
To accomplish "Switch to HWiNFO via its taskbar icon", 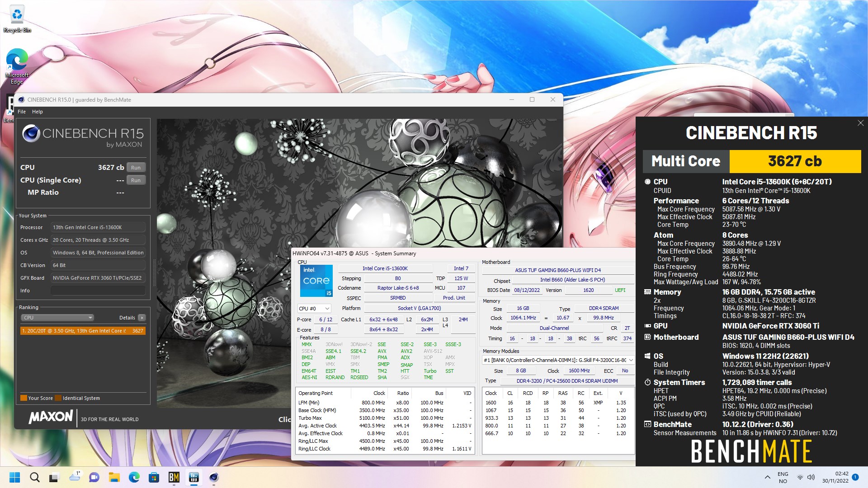I will [194, 477].
